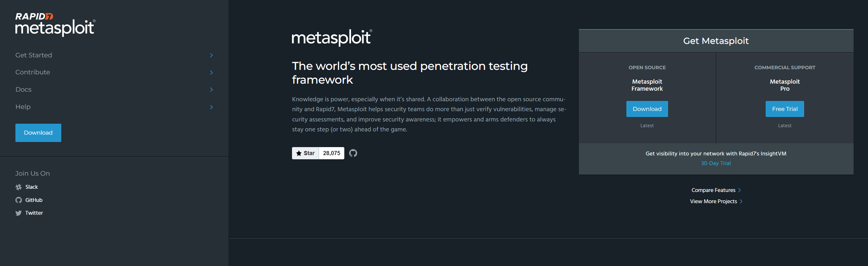Viewport: 868px width, 266px height.
Task: Star the repository on GitHub
Action: click(x=305, y=153)
